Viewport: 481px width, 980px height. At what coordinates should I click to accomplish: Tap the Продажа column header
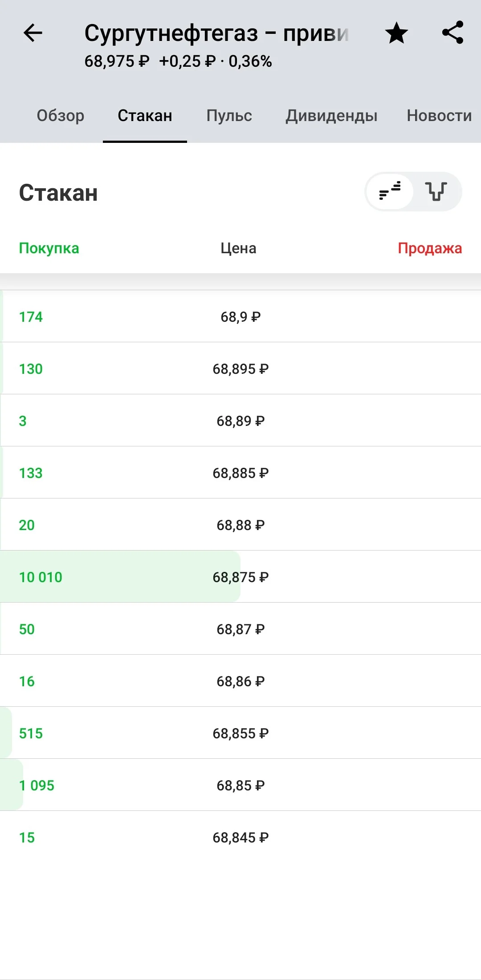430,248
